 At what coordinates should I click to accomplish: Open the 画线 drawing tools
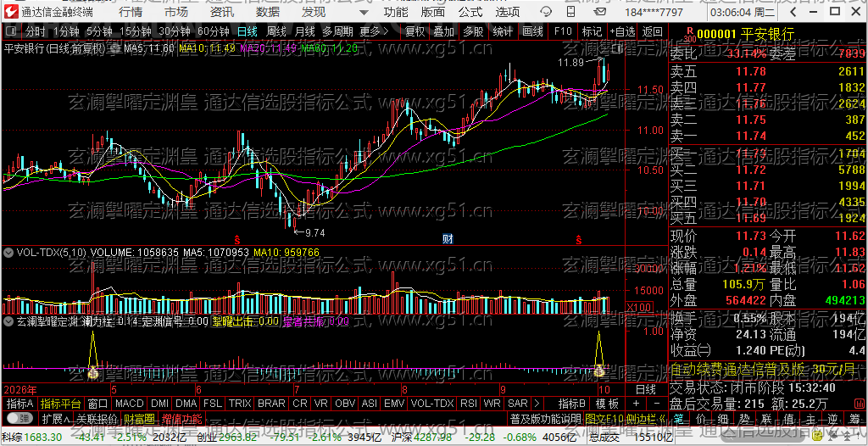pos(532,32)
